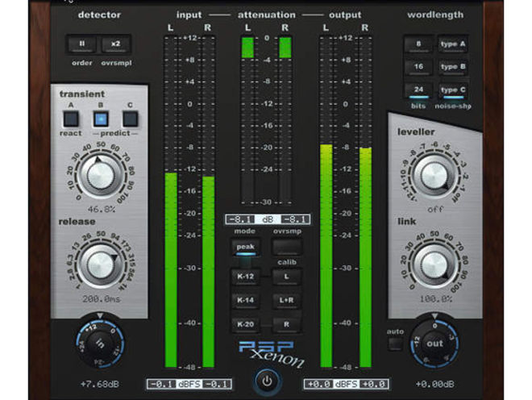Select transient mode A react
This screenshot has height=400, width=532.
(x=71, y=119)
